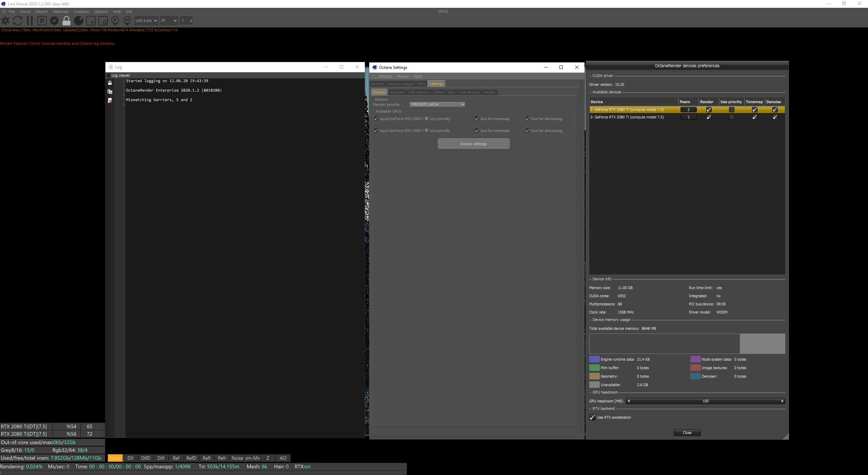868x475 pixels.
Task: Select the pick focus F icon
Action: tap(115, 21)
